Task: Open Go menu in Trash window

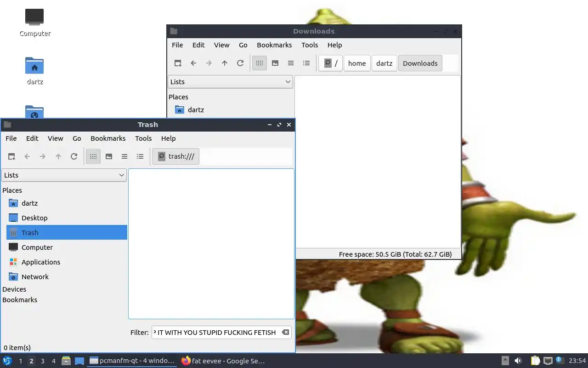Action: coord(77,138)
